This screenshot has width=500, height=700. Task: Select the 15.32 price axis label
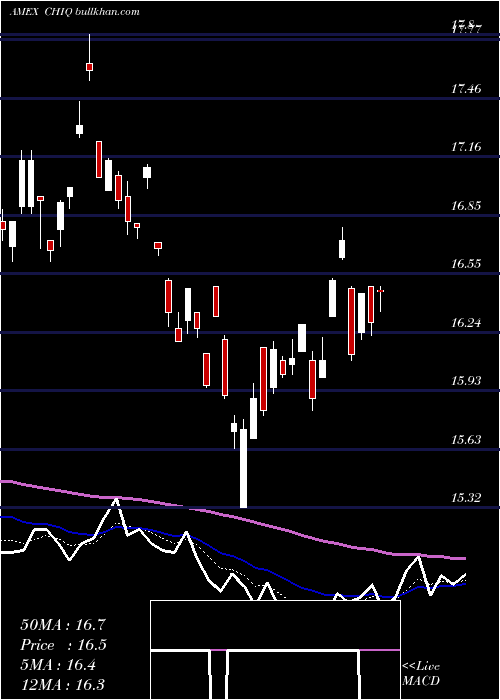point(466,497)
